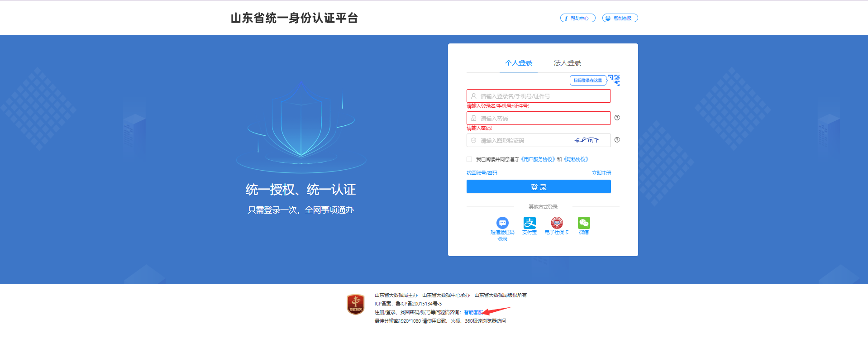Open the 《隐私协议》 privacy link
The height and width of the screenshot is (353, 868).
576,159
